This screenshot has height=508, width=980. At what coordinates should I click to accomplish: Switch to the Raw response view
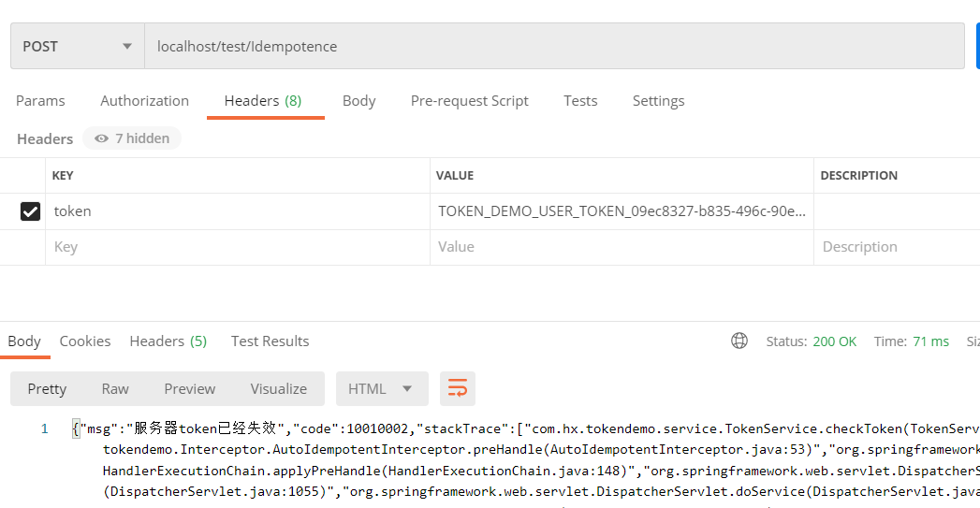[x=115, y=388]
